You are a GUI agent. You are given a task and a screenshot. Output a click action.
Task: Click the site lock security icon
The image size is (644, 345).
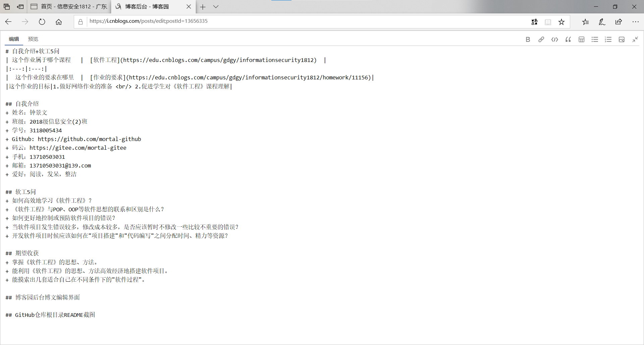80,22
